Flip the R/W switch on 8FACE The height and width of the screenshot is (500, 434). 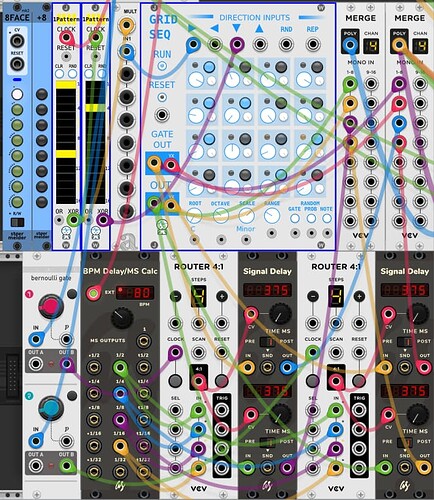click(17, 222)
